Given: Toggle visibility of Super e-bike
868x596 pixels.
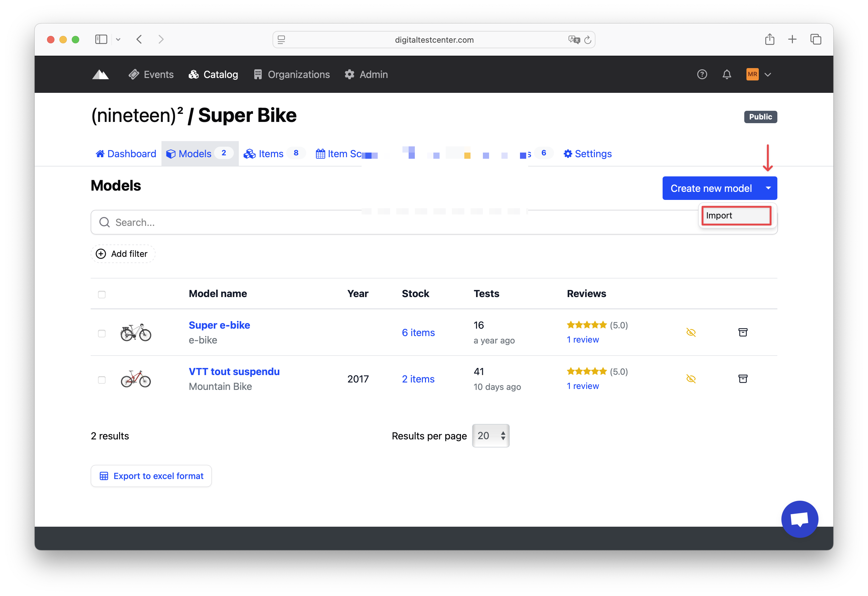Looking at the screenshot, I should click(691, 332).
